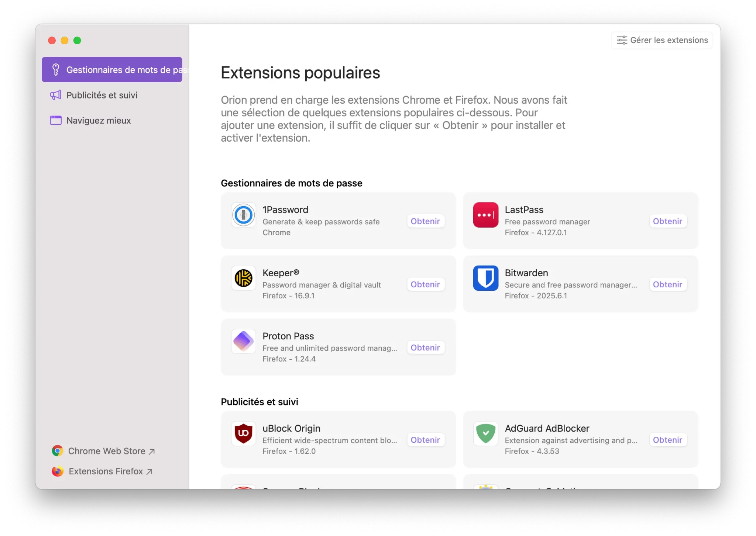Click the 1Password extension icon
The width and height of the screenshot is (756, 536).
(x=243, y=215)
